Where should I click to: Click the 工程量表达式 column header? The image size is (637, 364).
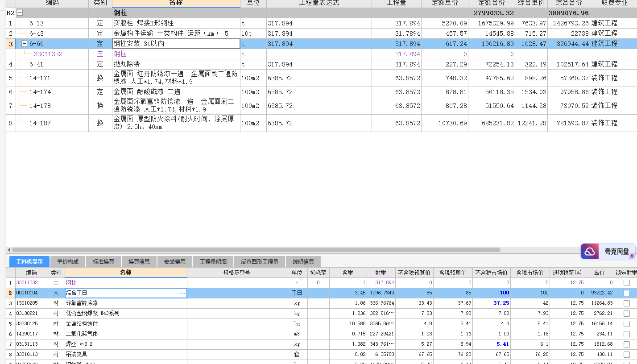(319, 4)
